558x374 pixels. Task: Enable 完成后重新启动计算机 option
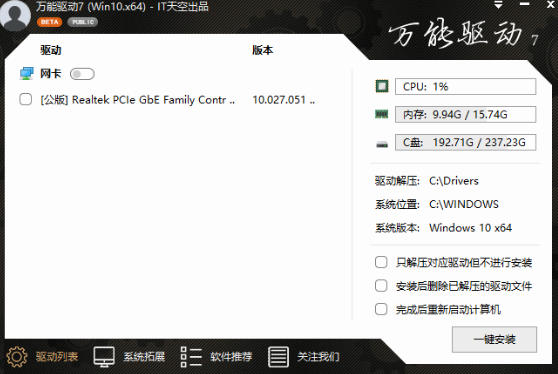381,309
